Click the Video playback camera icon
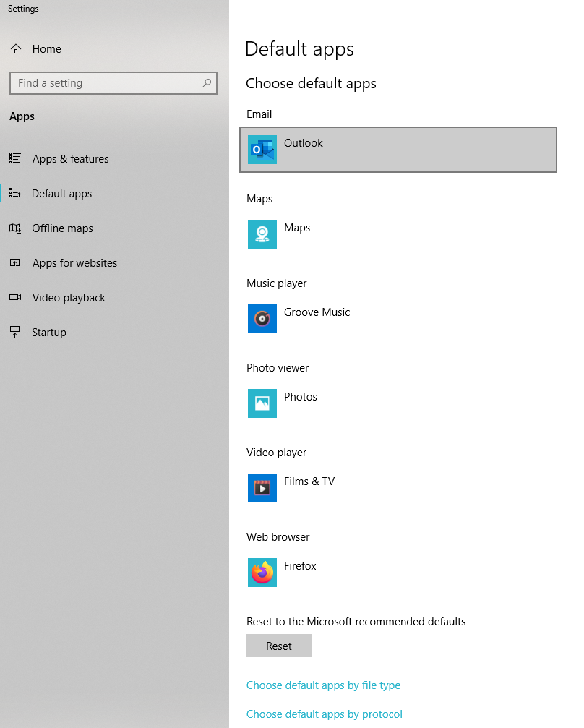The width and height of the screenshot is (584, 728). point(15,297)
